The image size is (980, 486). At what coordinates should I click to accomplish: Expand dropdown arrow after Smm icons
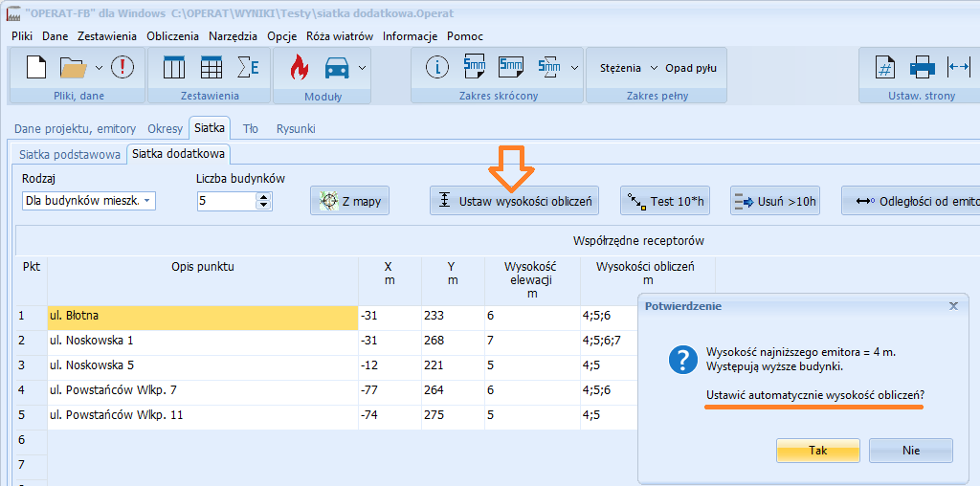click(x=574, y=68)
